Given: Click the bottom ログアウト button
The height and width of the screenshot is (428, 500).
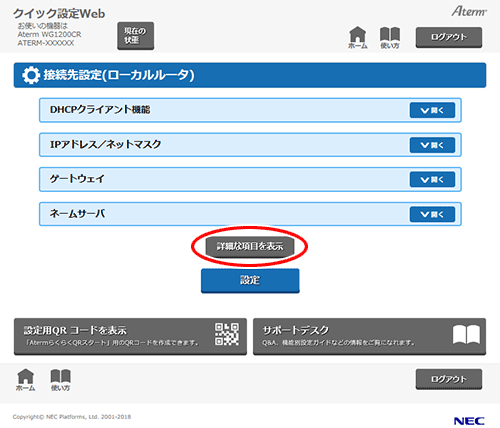Looking at the screenshot, I should (x=449, y=379).
